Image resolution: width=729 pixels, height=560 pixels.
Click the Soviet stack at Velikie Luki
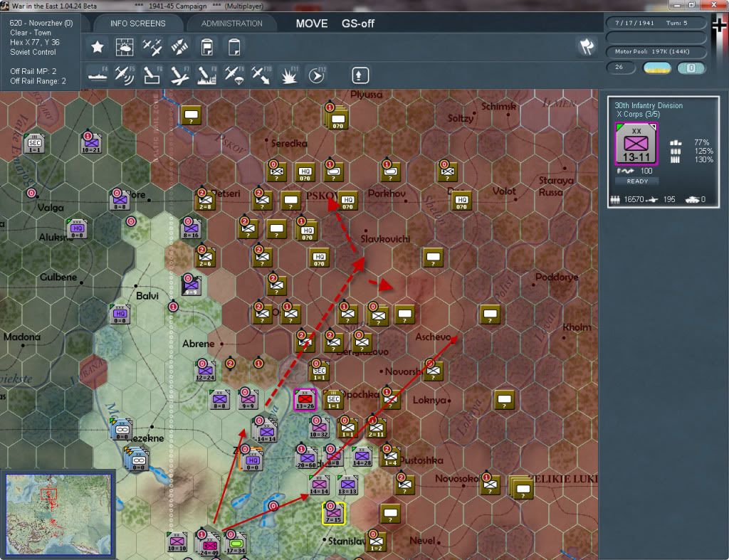(x=522, y=487)
